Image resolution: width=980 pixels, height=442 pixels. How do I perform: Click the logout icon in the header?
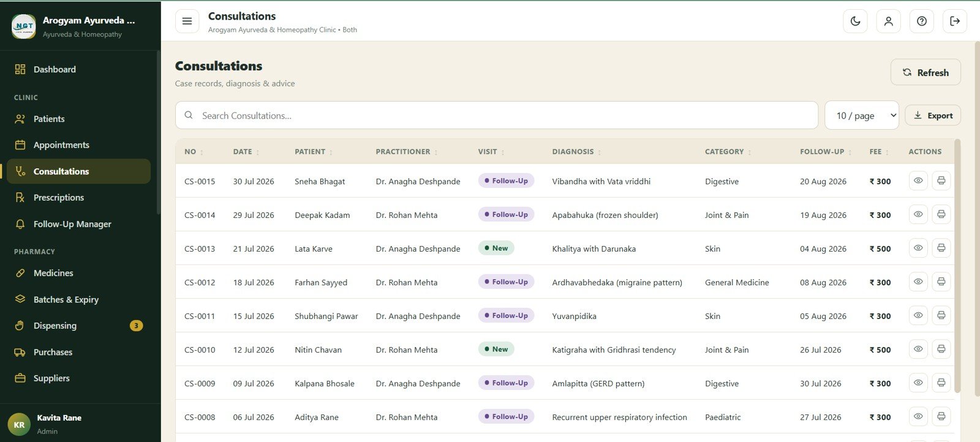pyautogui.click(x=954, y=21)
